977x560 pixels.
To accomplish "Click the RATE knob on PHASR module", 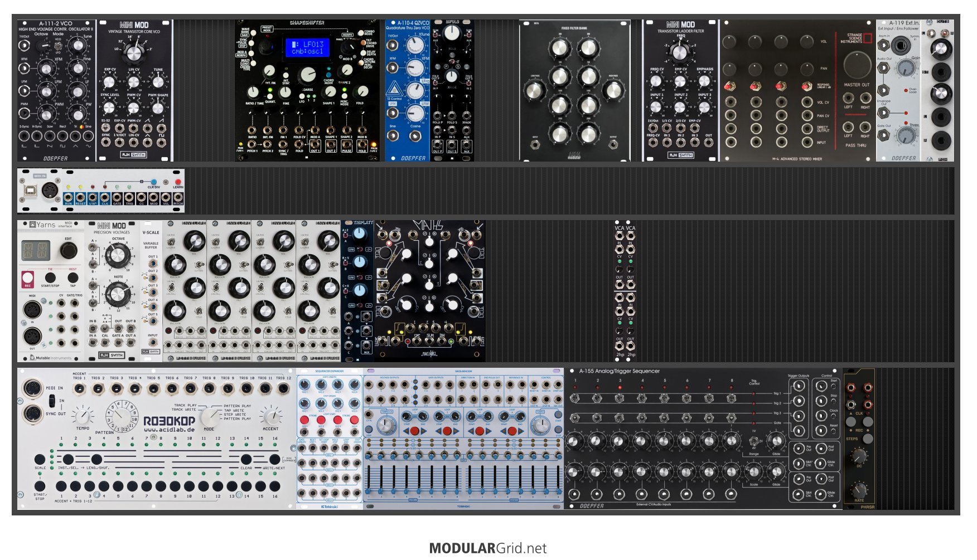I will (859, 490).
